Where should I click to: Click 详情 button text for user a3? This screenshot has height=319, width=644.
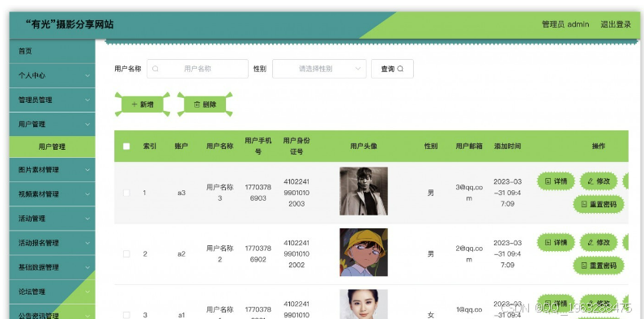[x=561, y=181]
